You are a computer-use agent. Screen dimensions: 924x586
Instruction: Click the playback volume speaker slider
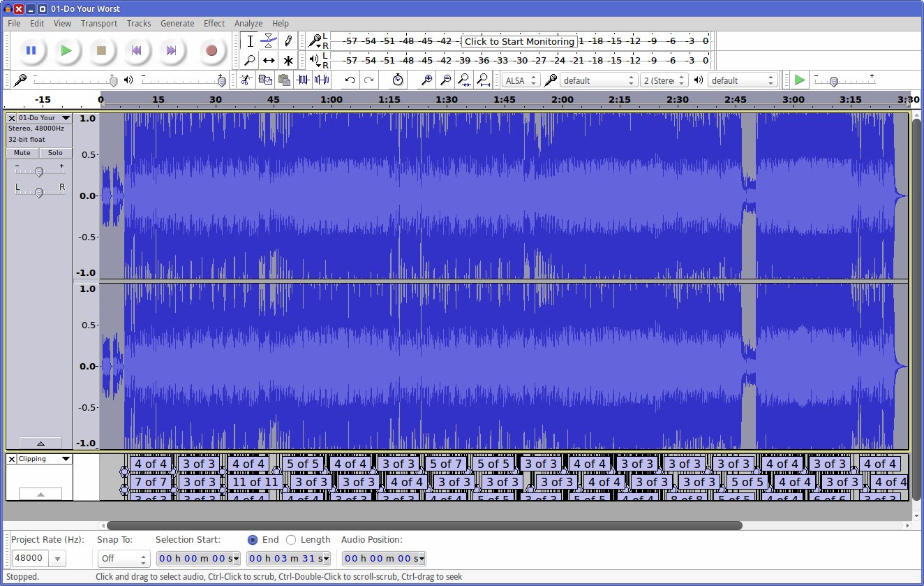(183, 80)
